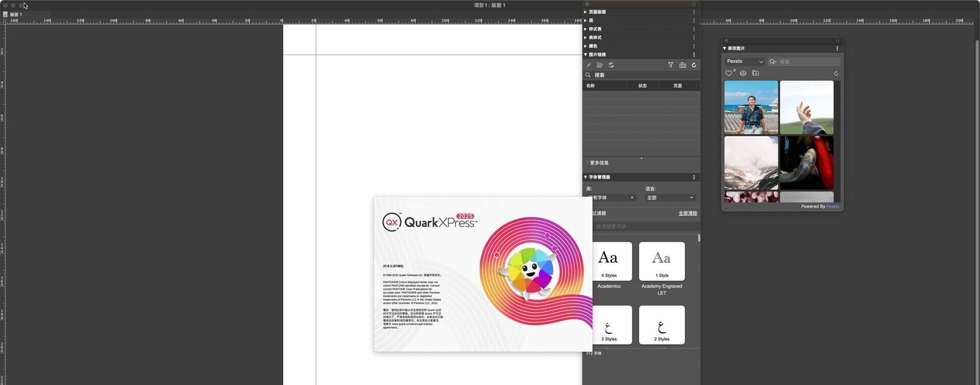Screen dimensions: 980x385
Task: Click the filter funnel icon in 图片链接
Action: pos(670,65)
